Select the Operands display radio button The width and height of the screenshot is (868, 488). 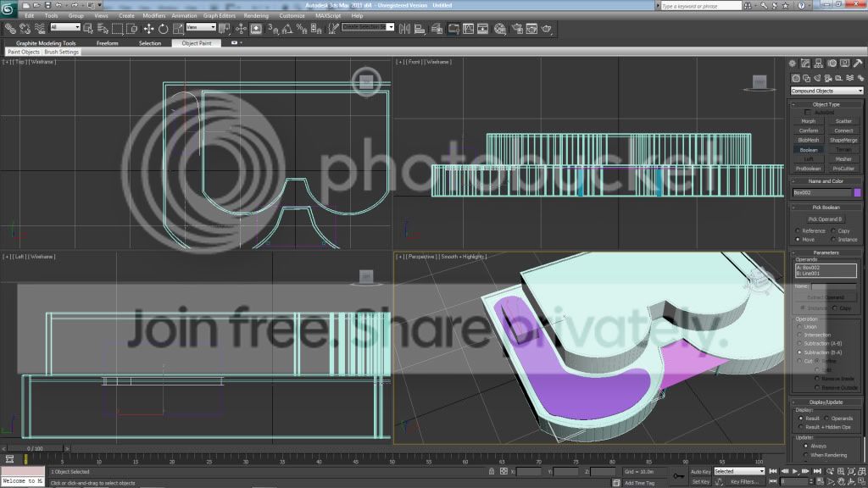[x=826, y=419]
